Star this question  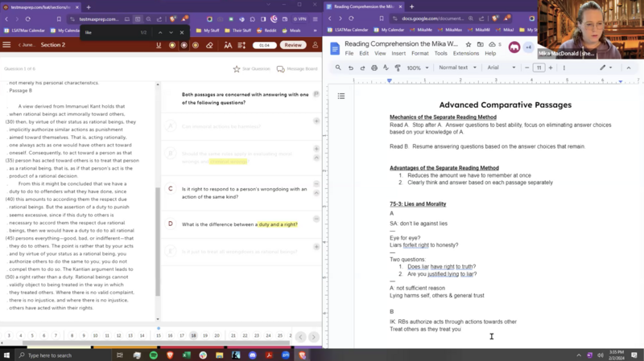(x=253, y=69)
